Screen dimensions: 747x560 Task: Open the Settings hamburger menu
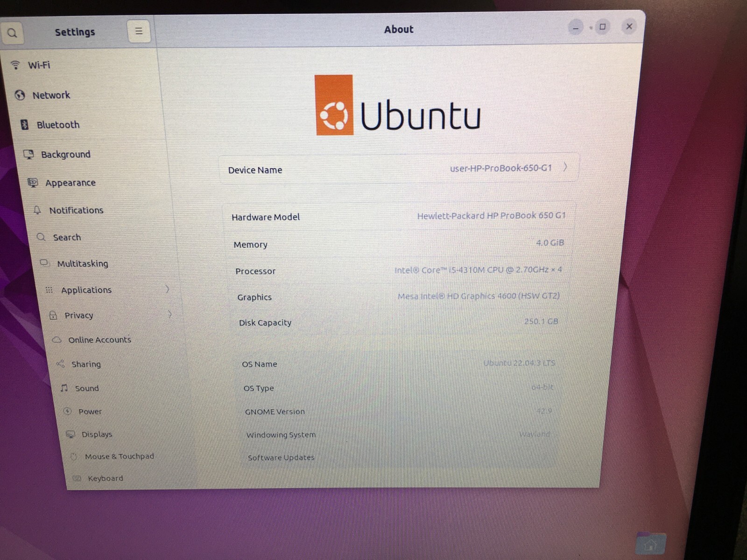pyautogui.click(x=139, y=31)
